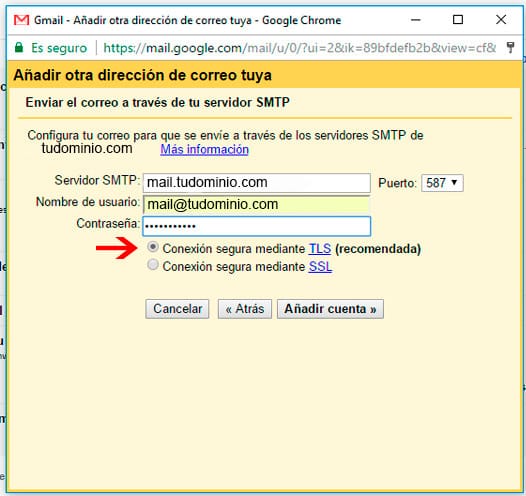This screenshot has height=496, width=526.
Task: Click the 'Añadir otra dirección de correo tuya' header
Action: (143, 75)
